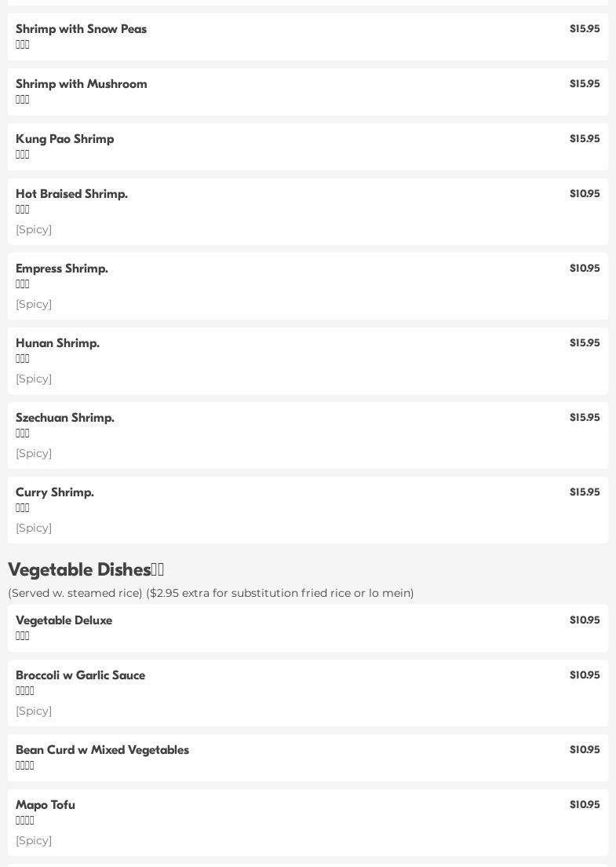Image resolution: width=616 pixels, height=867 pixels.
Task: Click the $15.95 price of Kung Pao Shrimp
Action: [x=585, y=139]
